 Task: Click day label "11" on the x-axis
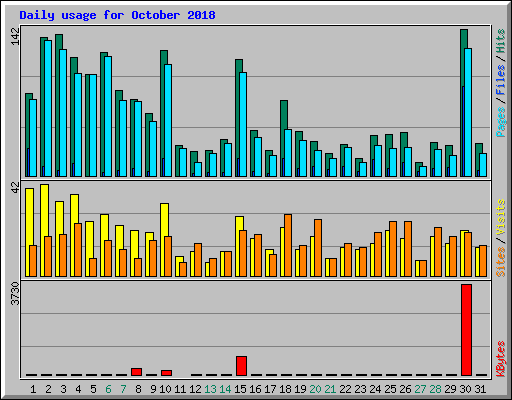pyautogui.click(x=180, y=389)
